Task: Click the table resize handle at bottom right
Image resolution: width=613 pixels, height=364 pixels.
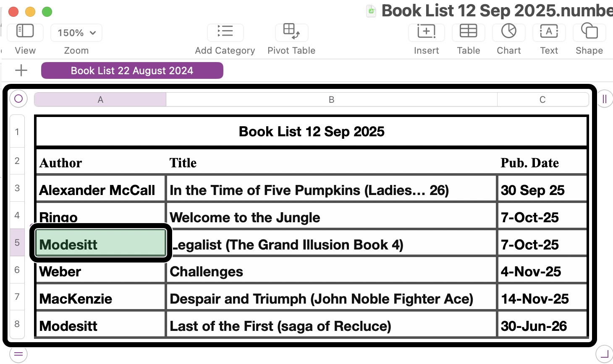Action: pos(605,354)
